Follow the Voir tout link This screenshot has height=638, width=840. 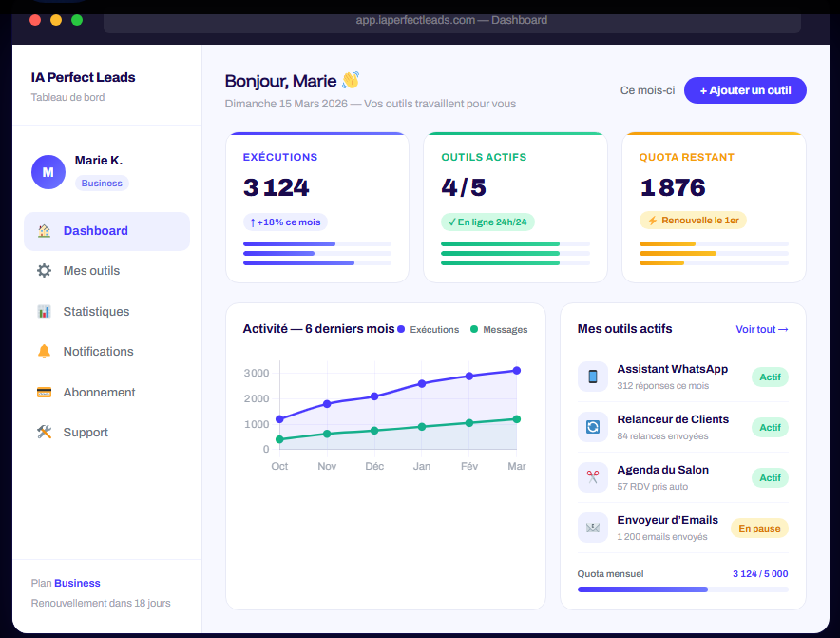coord(761,329)
